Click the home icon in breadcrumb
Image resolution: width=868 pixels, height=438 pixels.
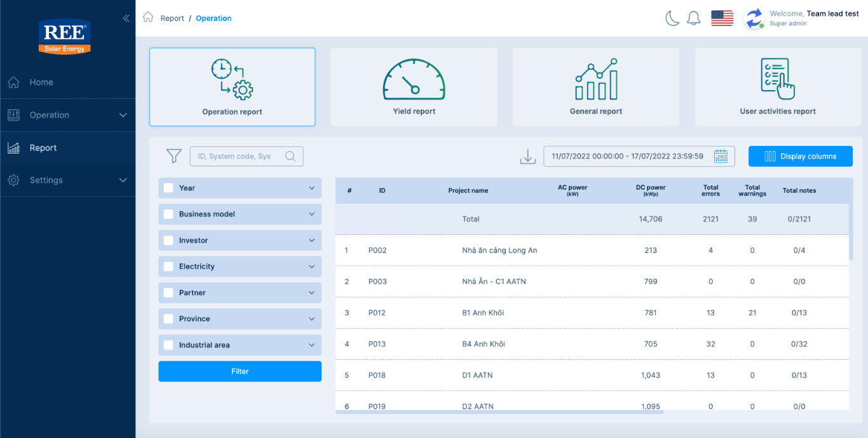[148, 18]
